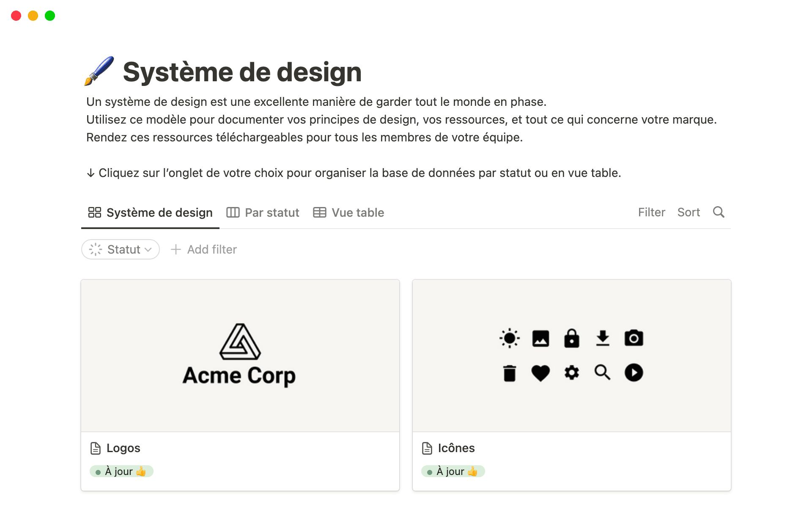Screen dimensions: 812x508
Task: Click the À jour tag on the Icônes card
Action: (453, 471)
